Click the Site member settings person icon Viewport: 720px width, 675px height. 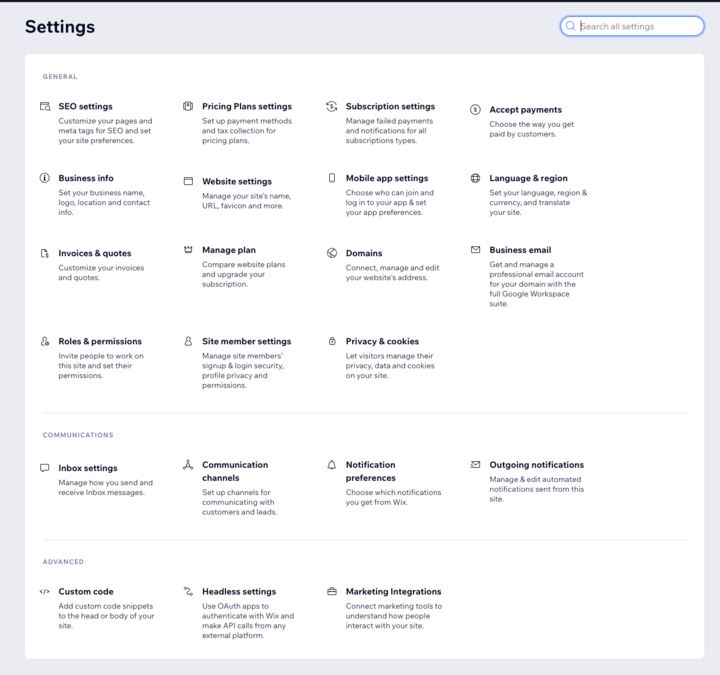[x=188, y=341]
